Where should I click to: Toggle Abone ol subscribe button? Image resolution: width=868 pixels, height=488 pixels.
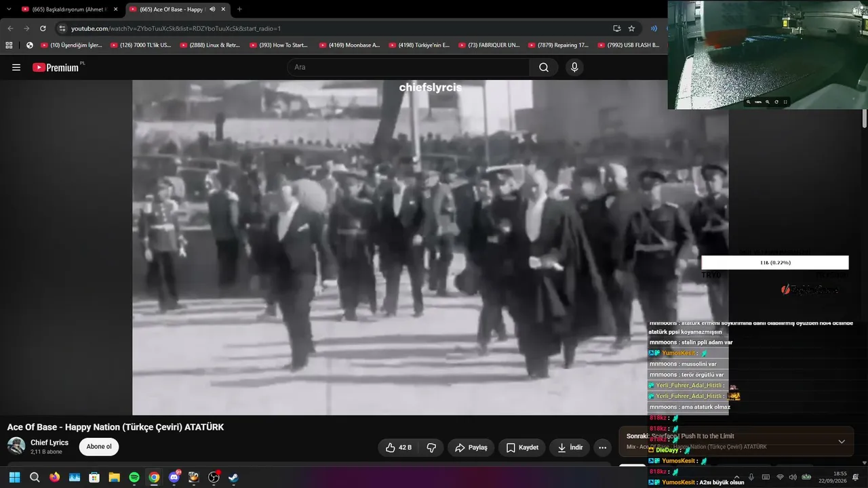point(99,447)
